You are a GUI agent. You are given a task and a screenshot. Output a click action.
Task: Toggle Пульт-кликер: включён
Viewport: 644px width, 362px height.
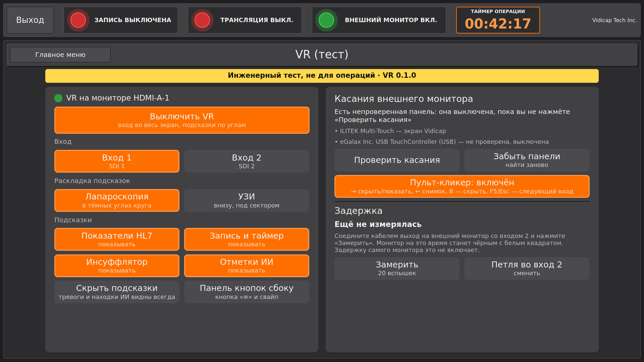pos(462,186)
